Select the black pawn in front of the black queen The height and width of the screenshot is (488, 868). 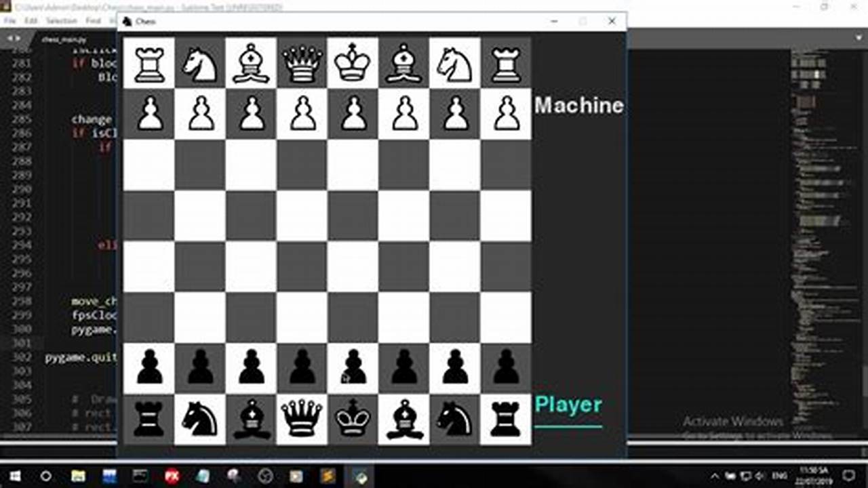pyautogui.click(x=302, y=368)
